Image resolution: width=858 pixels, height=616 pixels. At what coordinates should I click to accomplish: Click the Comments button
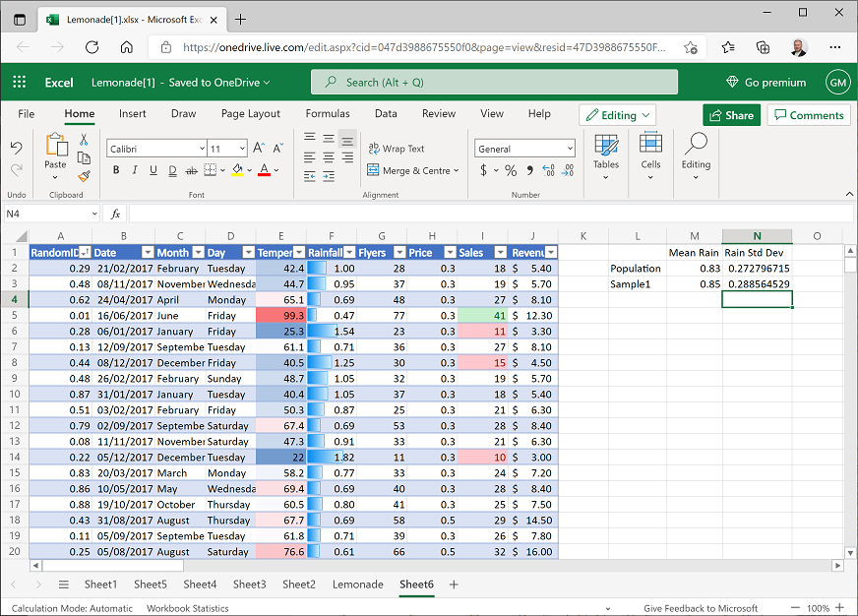[808, 115]
